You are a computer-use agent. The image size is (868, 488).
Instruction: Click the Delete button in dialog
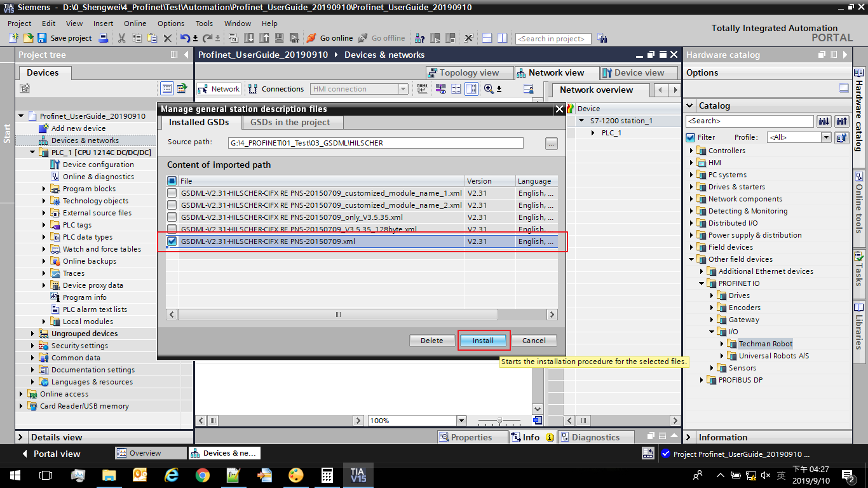coord(432,341)
